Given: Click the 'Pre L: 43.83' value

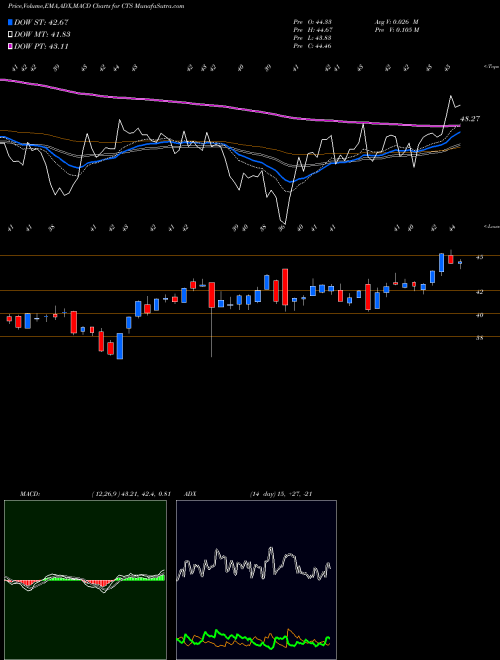Looking at the screenshot, I should (312, 38).
